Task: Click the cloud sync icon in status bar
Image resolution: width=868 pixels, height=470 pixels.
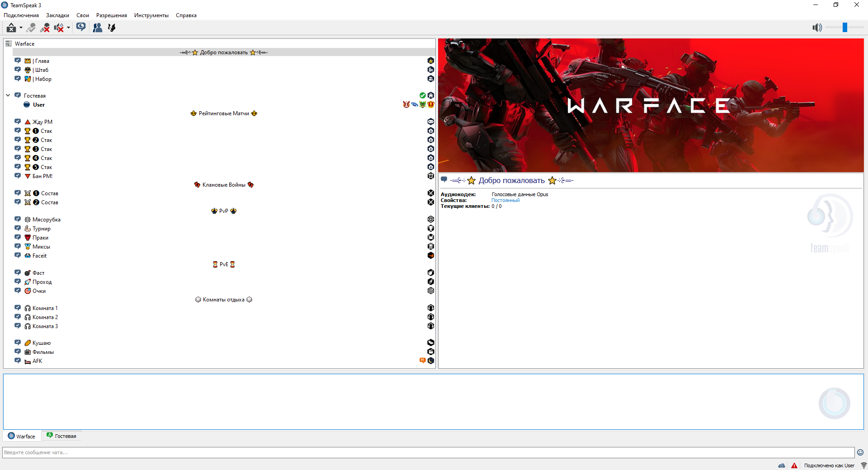Action: coord(782,465)
